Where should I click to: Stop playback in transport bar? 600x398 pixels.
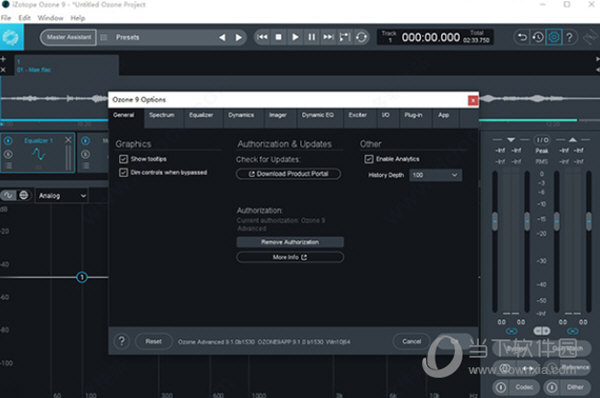coord(279,37)
